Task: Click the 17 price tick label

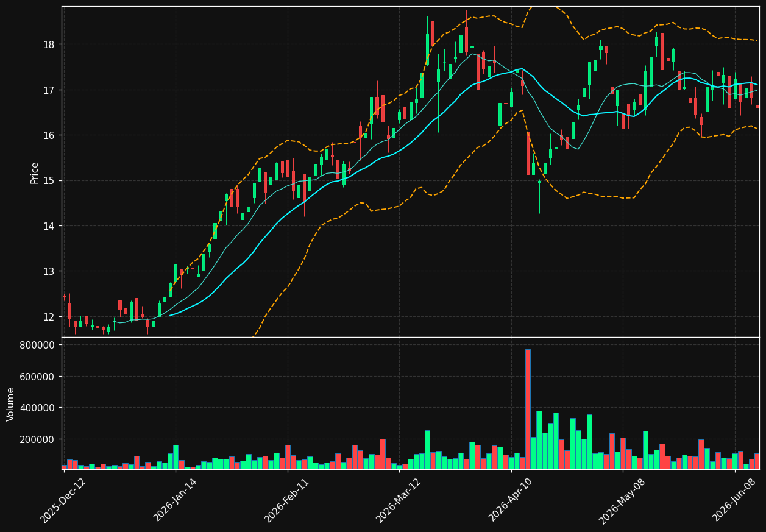Action: click(49, 90)
